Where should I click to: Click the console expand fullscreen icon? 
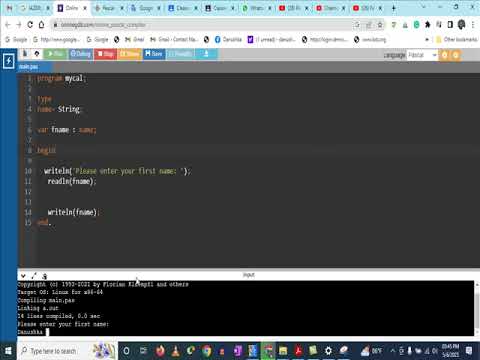coord(34,276)
